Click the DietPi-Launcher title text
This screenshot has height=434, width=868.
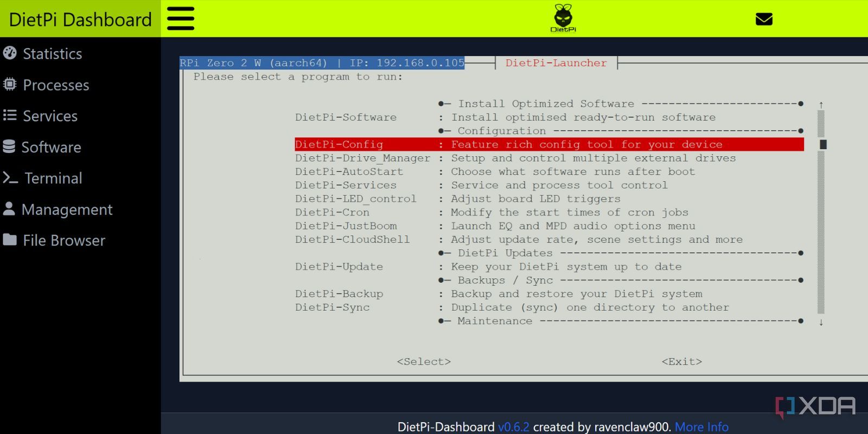coord(556,63)
